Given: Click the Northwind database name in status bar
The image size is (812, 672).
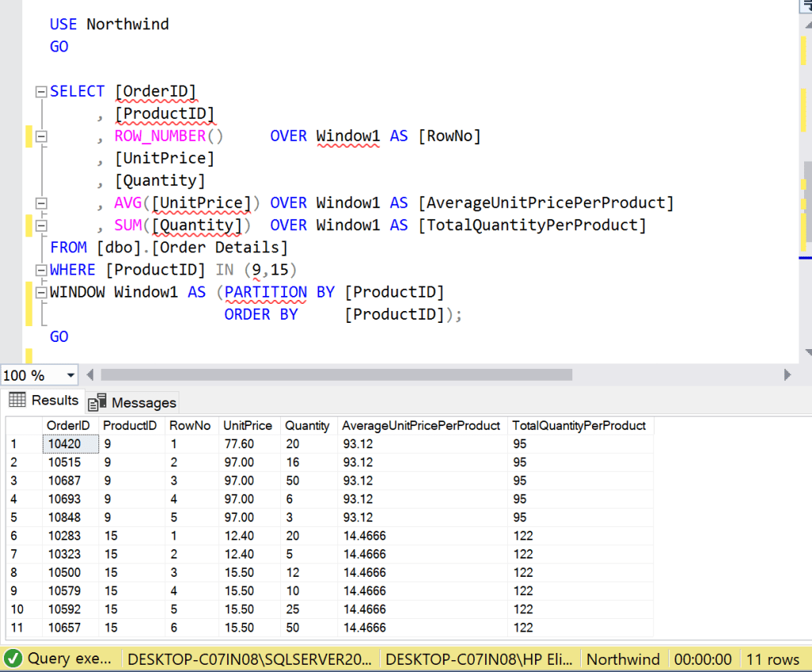Looking at the screenshot, I should tap(622, 659).
